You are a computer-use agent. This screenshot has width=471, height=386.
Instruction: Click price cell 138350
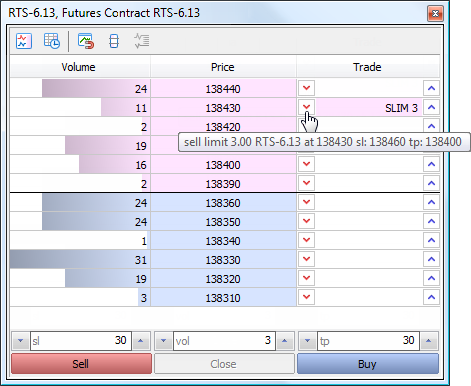pos(223,222)
